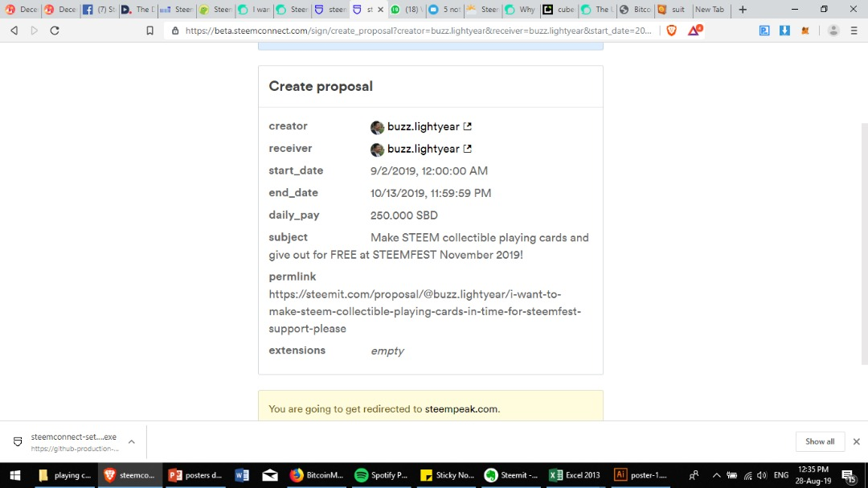Open the user profile icon in toolbar
The height and width of the screenshot is (488, 868).
[833, 31]
